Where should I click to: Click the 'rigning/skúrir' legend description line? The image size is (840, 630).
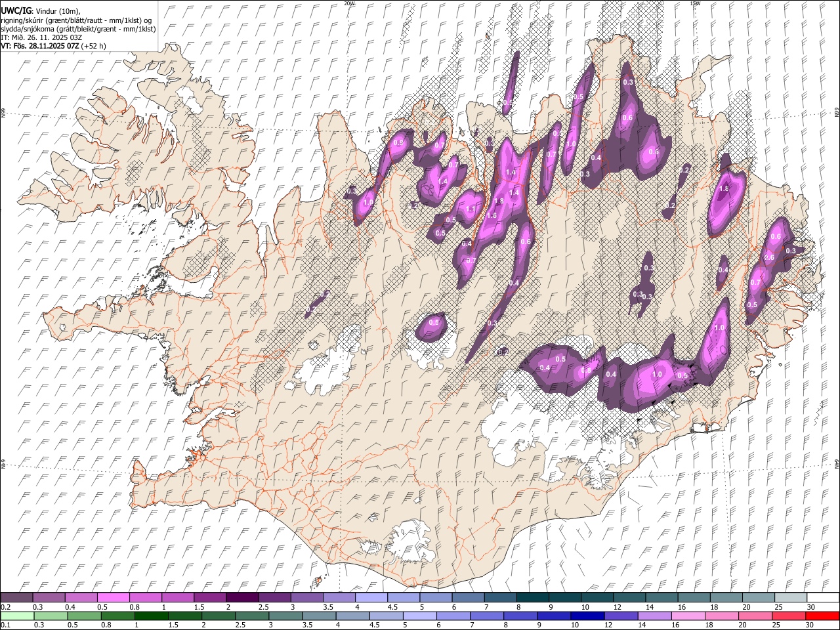click(77, 20)
